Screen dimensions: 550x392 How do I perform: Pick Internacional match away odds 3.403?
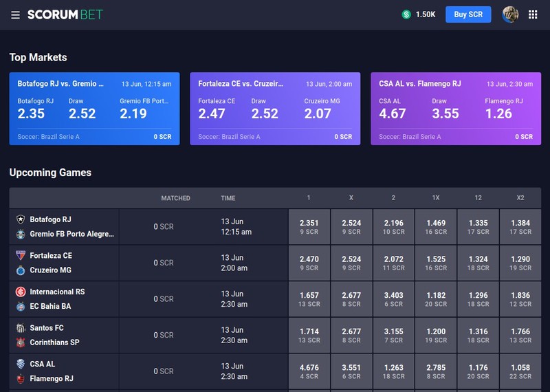pyautogui.click(x=393, y=299)
